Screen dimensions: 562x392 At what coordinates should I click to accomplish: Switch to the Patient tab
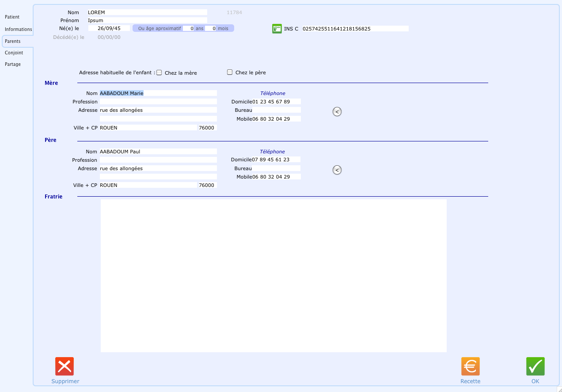click(x=12, y=17)
